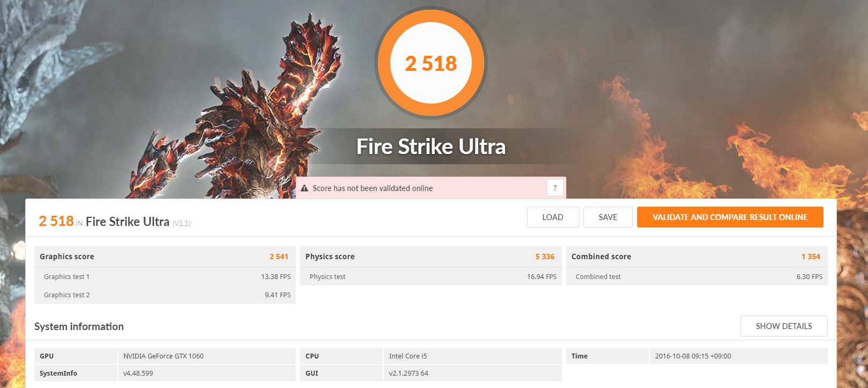This screenshot has height=388, width=868.
Task: Click the Physics test result row
Action: coord(431,276)
